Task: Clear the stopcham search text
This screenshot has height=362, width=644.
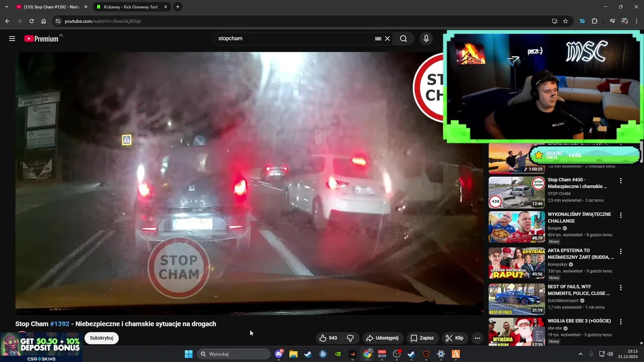Action: (x=387, y=39)
